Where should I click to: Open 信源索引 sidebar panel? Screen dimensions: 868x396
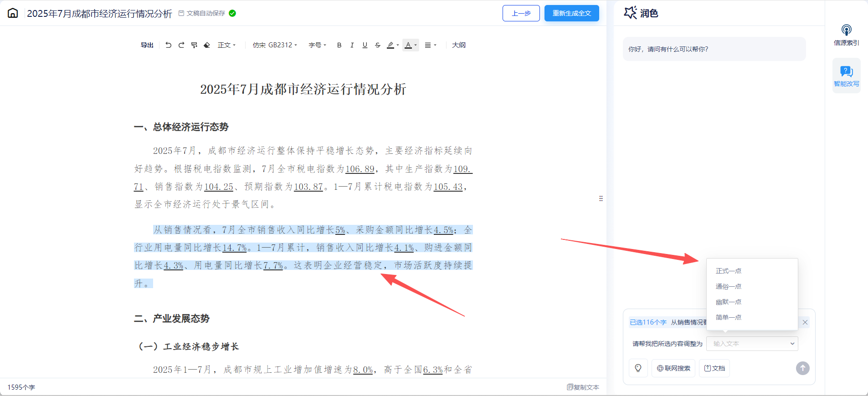[x=846, y=35]
